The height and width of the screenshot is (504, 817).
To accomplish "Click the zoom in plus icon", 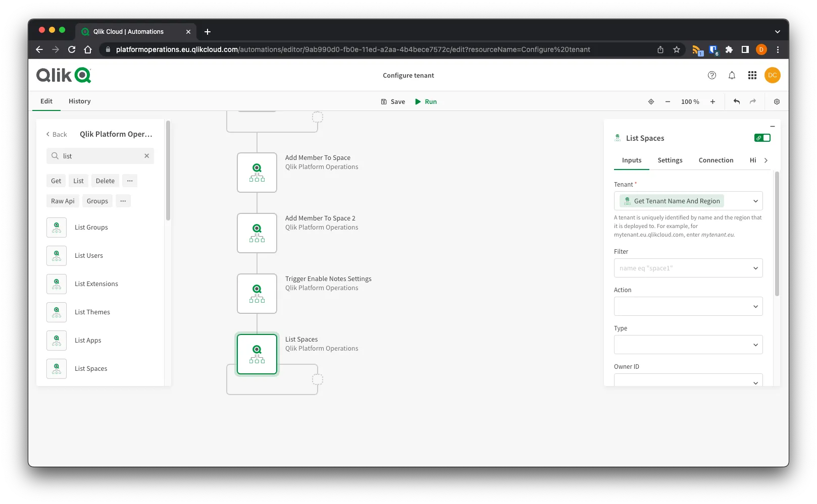I will (x=712, y=101).
